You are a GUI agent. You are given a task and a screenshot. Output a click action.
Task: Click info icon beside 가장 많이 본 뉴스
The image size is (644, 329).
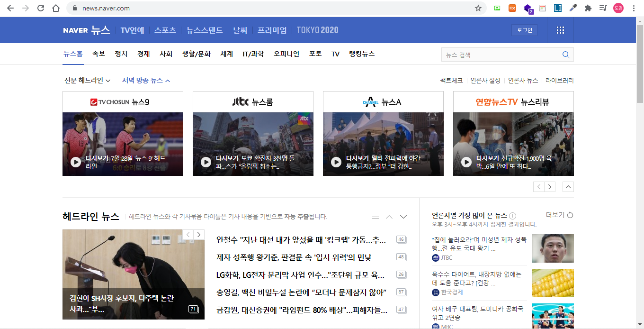(x=513, y=216)
